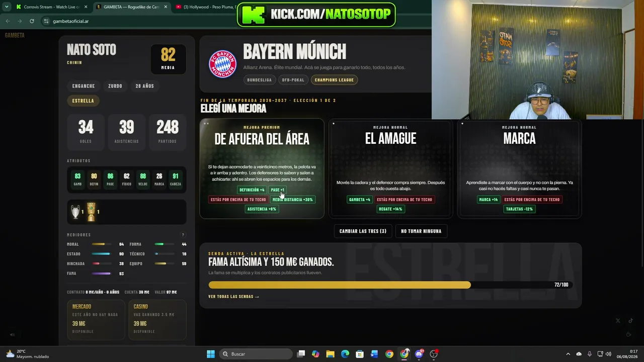
Task: Click the forward navigation arrow
Action: (x=20, y=21)
